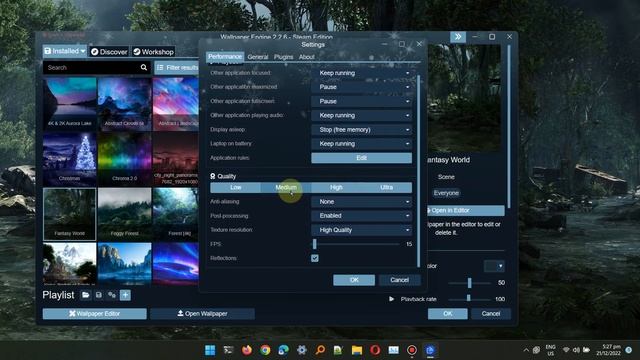Select Ultra quality preset
Screen dimensions: 640x360
[387, 187]
